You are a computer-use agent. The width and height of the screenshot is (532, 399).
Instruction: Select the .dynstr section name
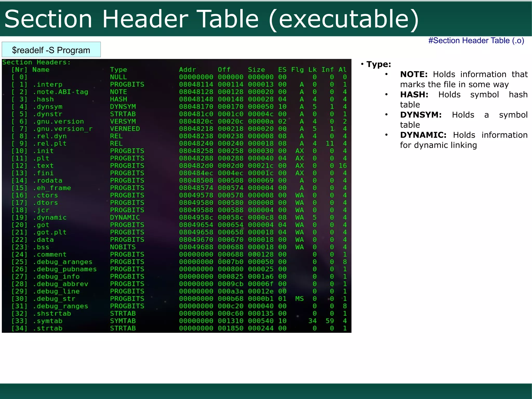pos(48,114)
